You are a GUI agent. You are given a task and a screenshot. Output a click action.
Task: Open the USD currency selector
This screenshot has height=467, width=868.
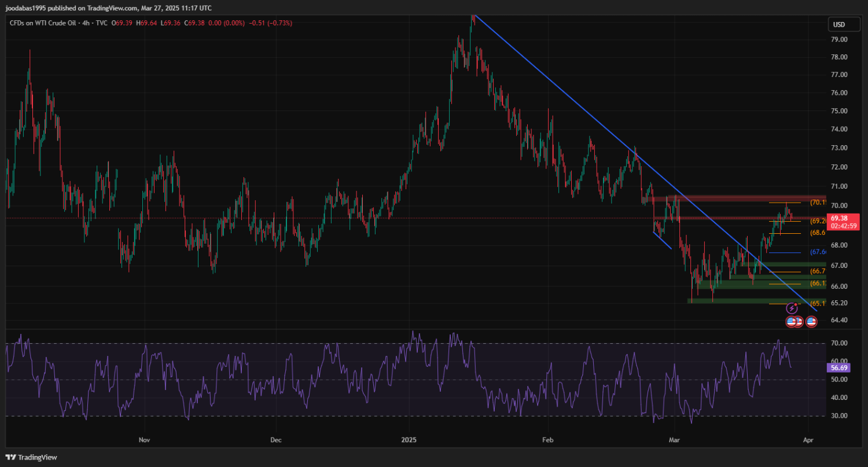point(838,24)
